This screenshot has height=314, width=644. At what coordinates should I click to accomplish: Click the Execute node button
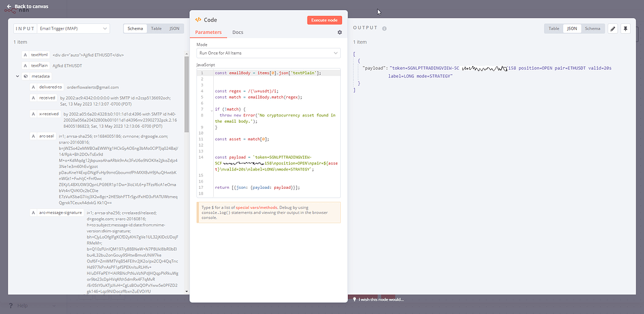click(325, 20)
